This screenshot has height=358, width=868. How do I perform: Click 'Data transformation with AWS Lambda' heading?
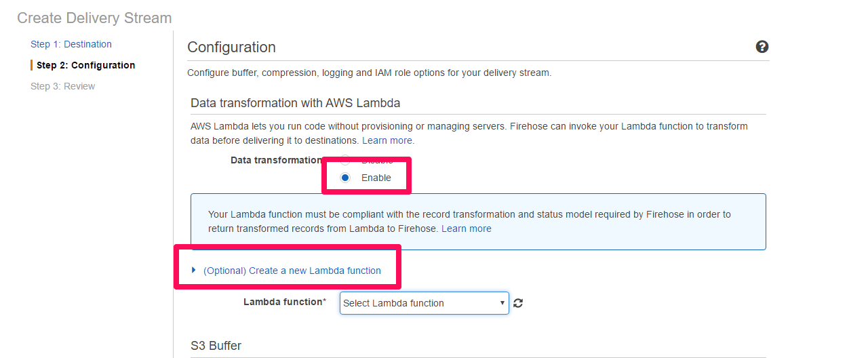tap(295, 103)
